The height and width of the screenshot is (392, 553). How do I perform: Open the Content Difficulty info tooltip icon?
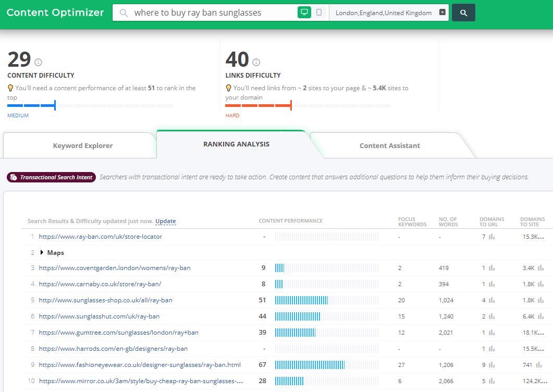pos(38,62)
